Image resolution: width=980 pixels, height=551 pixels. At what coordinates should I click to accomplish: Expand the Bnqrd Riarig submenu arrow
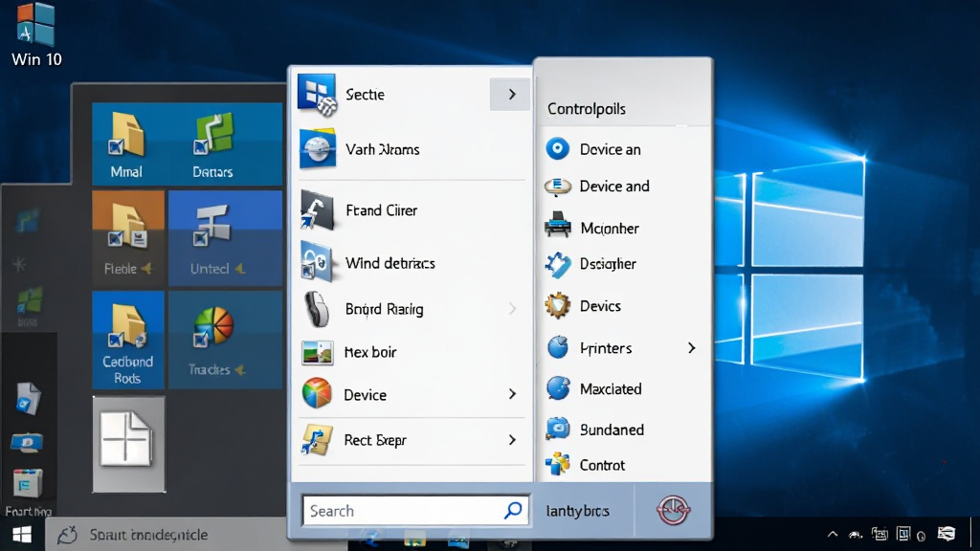pos(513,309)
